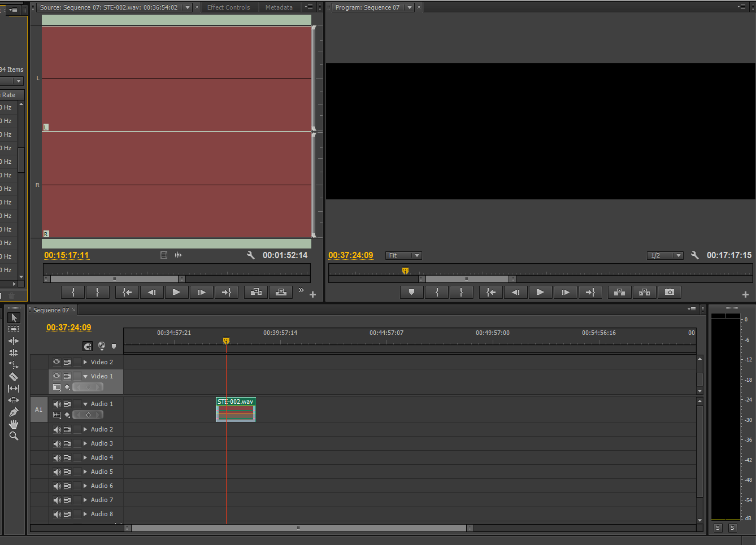Click Lift button in Program monitor
This screenshot has width=756, height=545.
620,292
